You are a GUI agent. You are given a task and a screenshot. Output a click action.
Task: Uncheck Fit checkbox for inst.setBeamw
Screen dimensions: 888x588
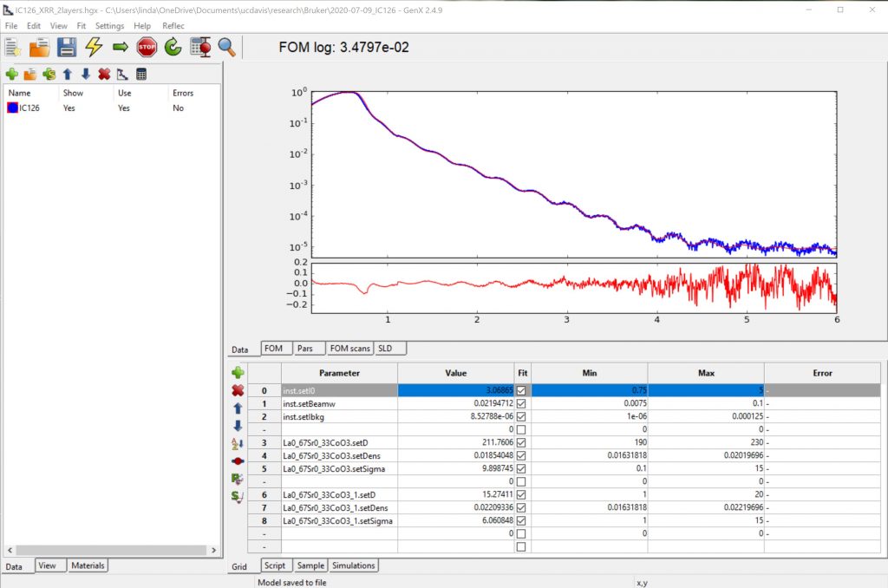point(520,404)
